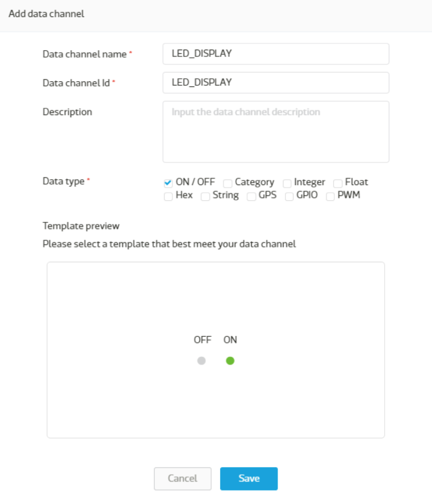Click the green ON indicator dot

[230, 361]
